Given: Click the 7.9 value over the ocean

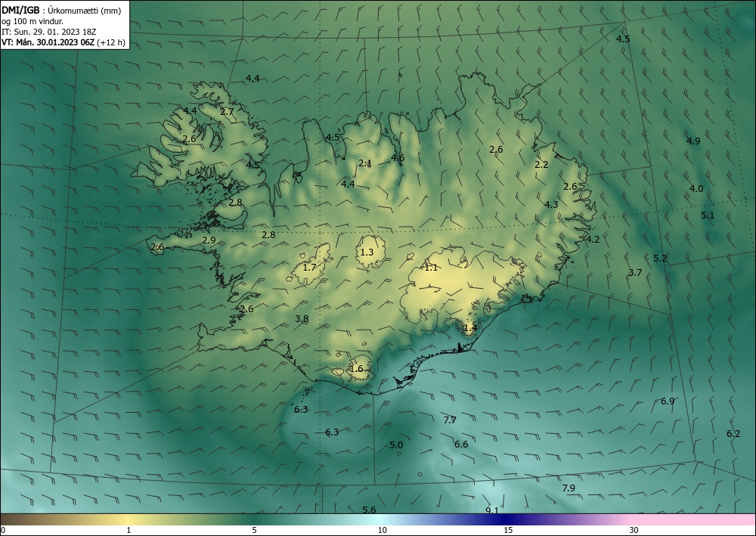Looking at the screenshot, I should click(569, 488).
